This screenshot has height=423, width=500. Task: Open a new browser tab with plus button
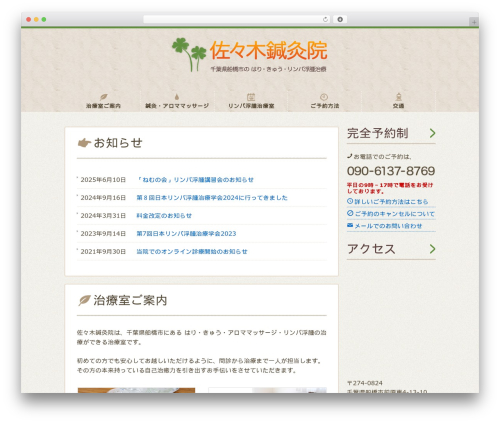click(x=474, y=22)
